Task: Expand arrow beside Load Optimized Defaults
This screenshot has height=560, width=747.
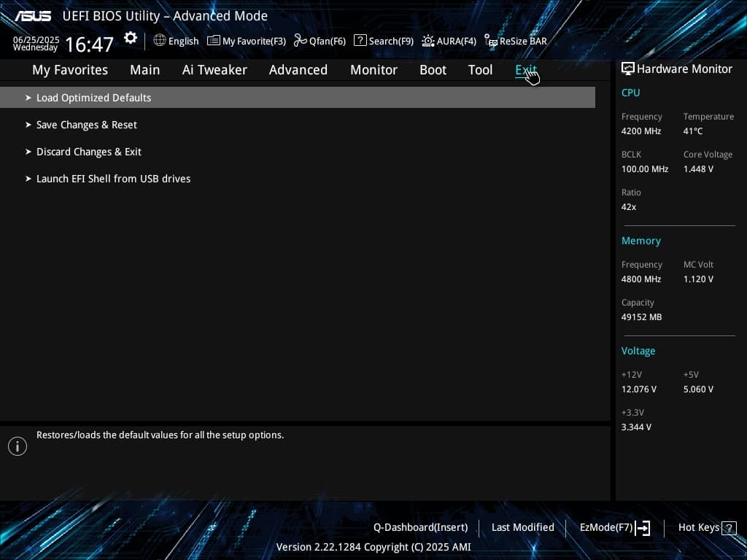Action: click(x=28, y=98)
